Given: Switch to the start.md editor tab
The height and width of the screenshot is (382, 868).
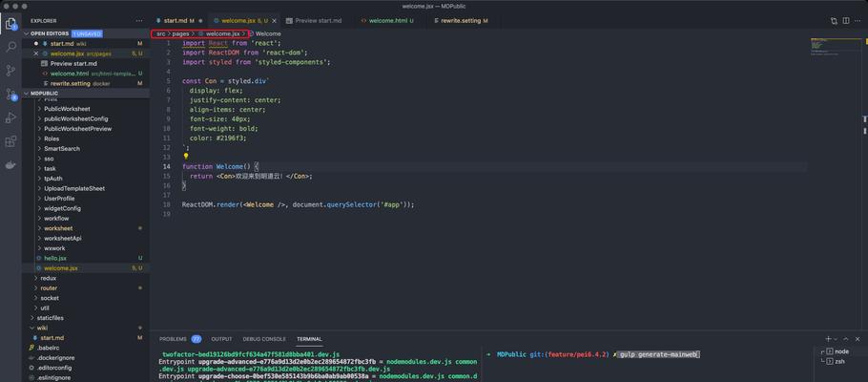Looking at the screenshot, I should tap(175, 20).
